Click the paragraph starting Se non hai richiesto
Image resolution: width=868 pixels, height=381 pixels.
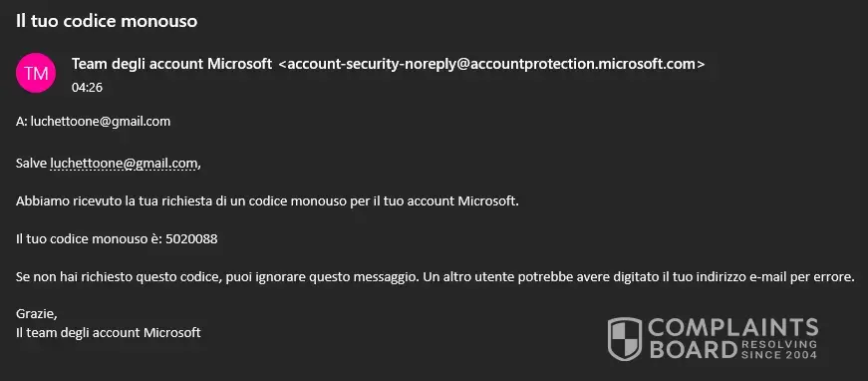[x=435, y=277]
